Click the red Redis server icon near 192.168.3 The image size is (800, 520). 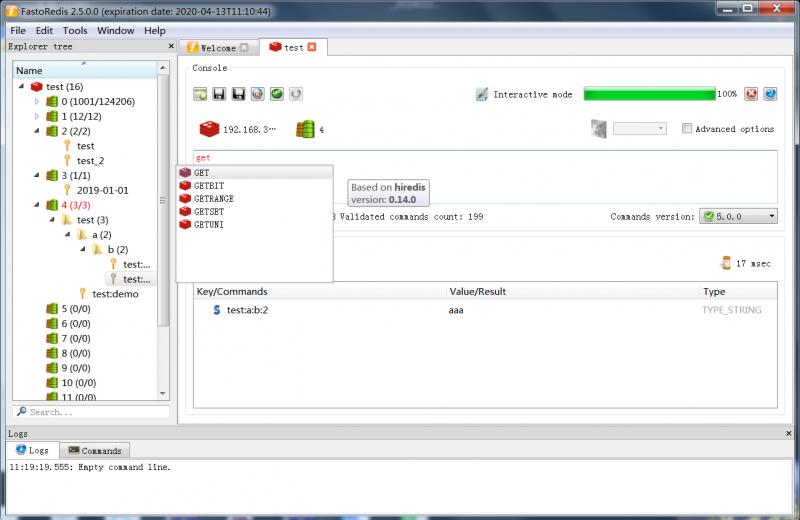[x=209, y=130]
